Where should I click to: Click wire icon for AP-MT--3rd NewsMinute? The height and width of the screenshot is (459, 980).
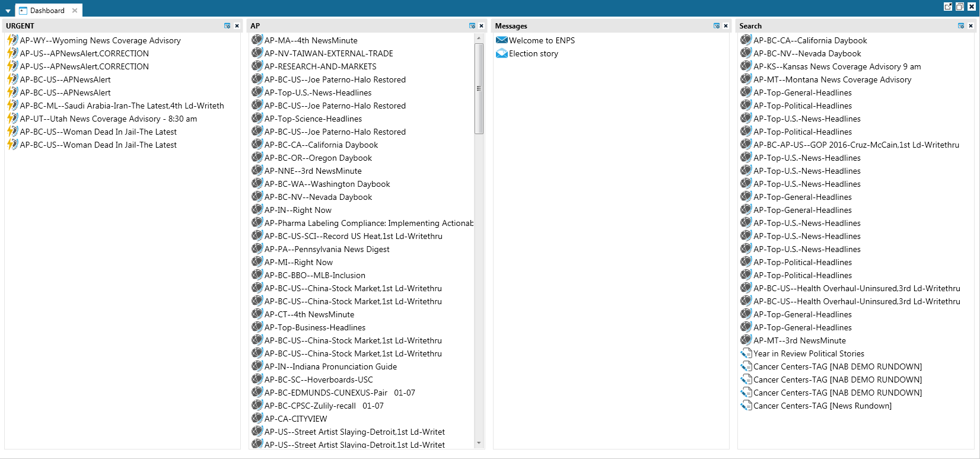click(x=746, y=340)
